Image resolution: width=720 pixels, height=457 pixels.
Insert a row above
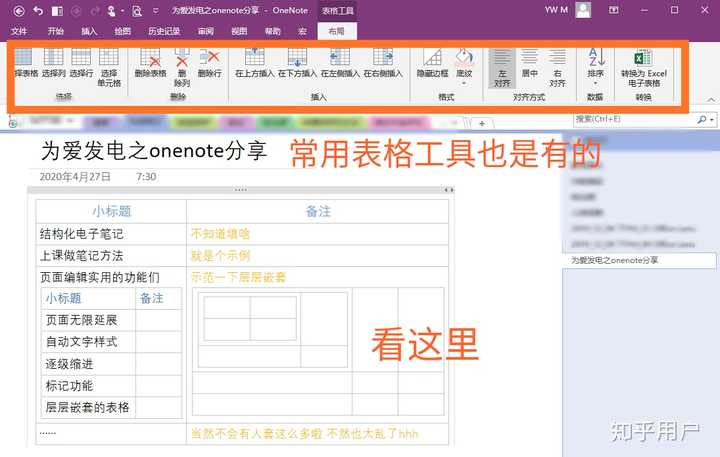254,62
